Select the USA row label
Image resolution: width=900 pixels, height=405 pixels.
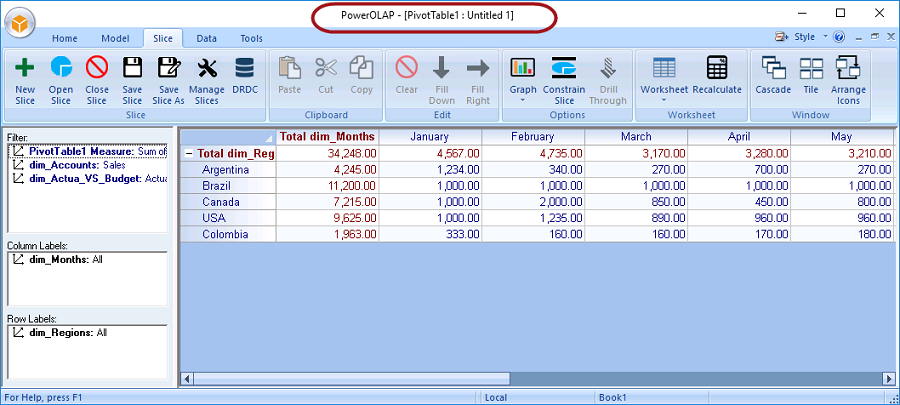[228, 218]
